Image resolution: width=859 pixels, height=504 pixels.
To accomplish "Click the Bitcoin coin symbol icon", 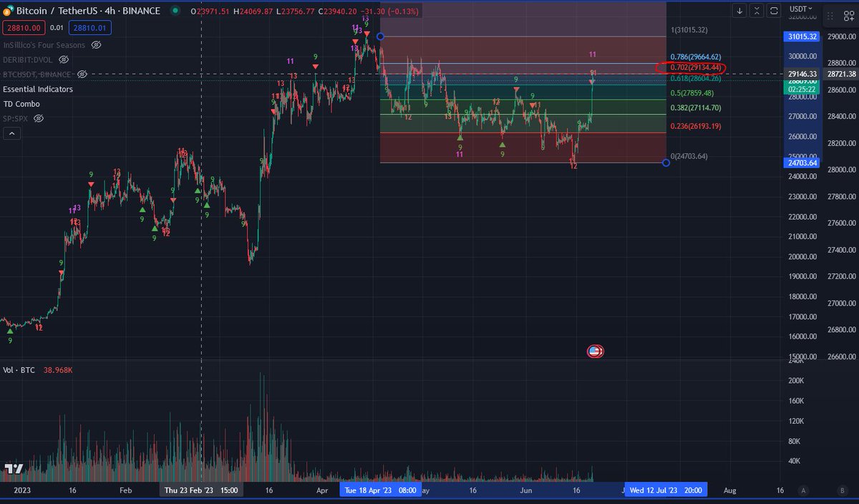I will point(9,11).
